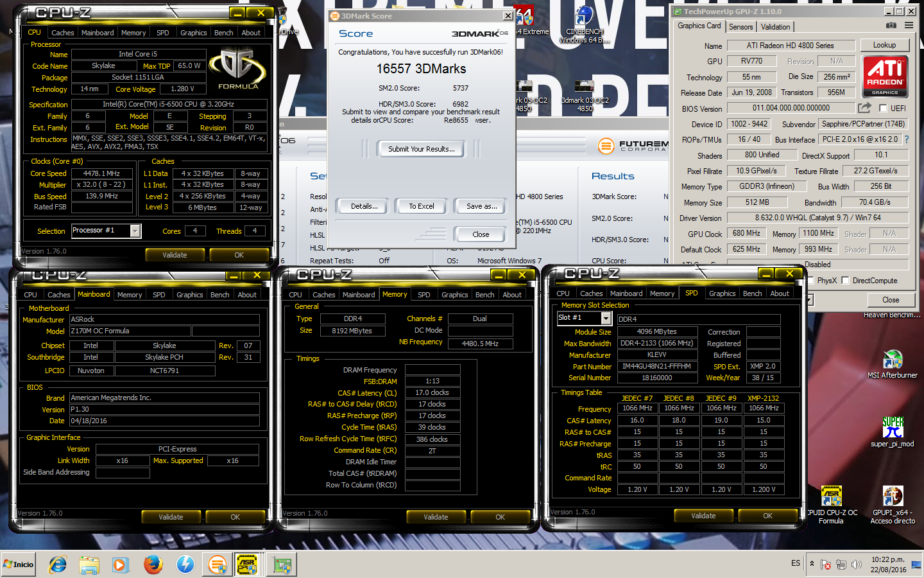
Task: Toggle the DirectCompute checkbox in GPU-Z
Action: coord(845,280)
